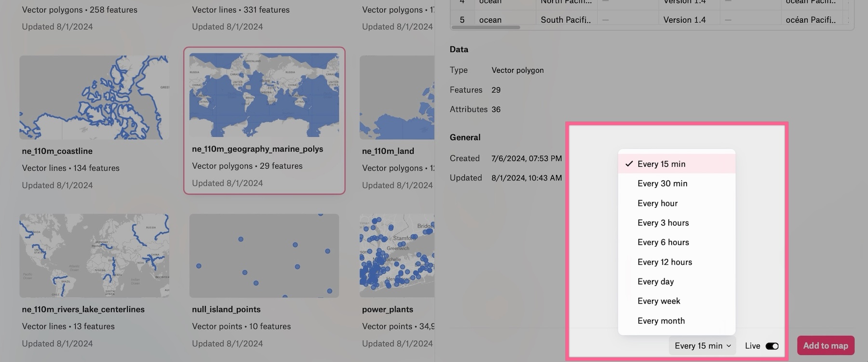Choose Every 6 hours option
The width and height of the screenshot is (868, 362).
(x=677, y=242)
